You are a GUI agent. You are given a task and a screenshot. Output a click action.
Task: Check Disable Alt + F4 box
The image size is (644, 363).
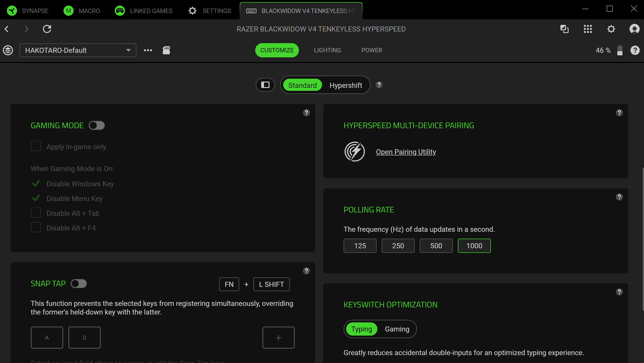36,227
